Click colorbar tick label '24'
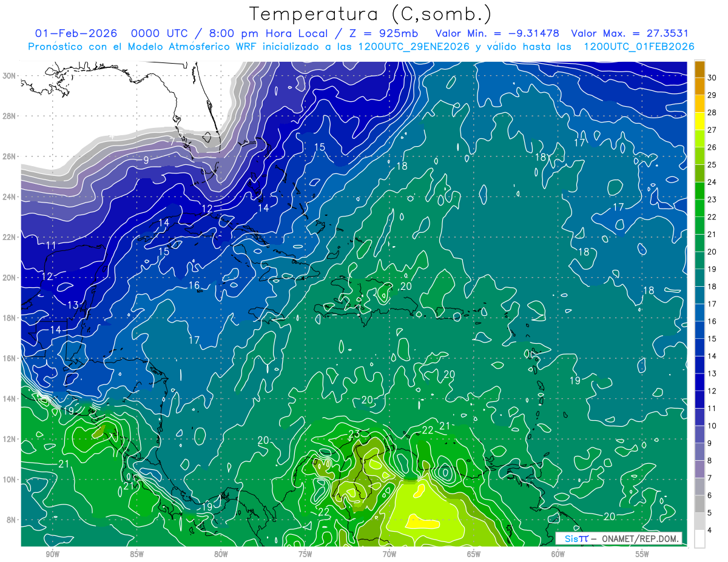 point(712,182)
